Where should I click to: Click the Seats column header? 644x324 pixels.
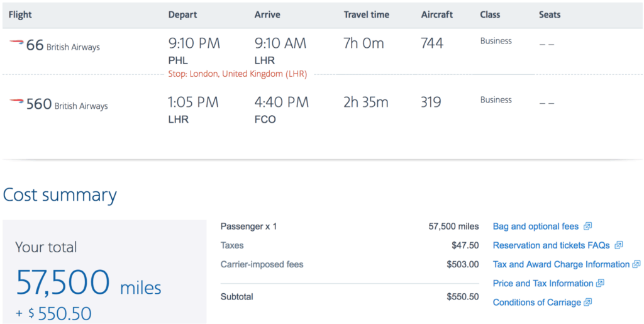click(550, 14)
